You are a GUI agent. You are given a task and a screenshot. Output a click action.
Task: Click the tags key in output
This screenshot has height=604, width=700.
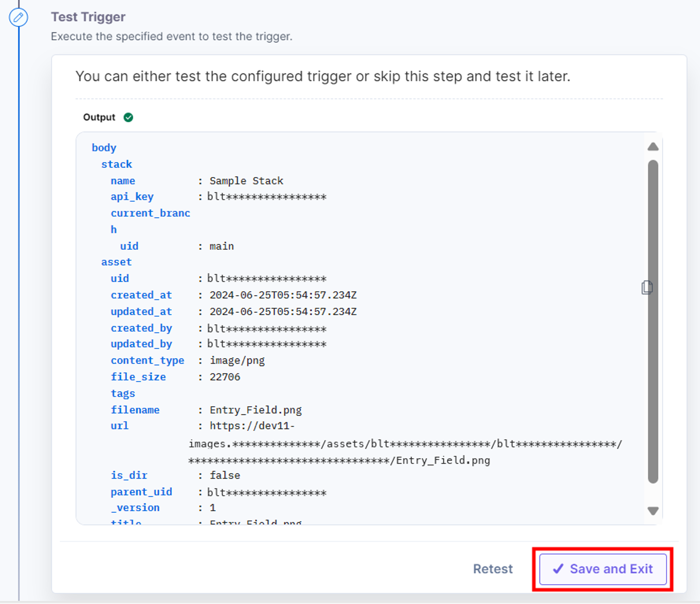click(x=123, y=394)
